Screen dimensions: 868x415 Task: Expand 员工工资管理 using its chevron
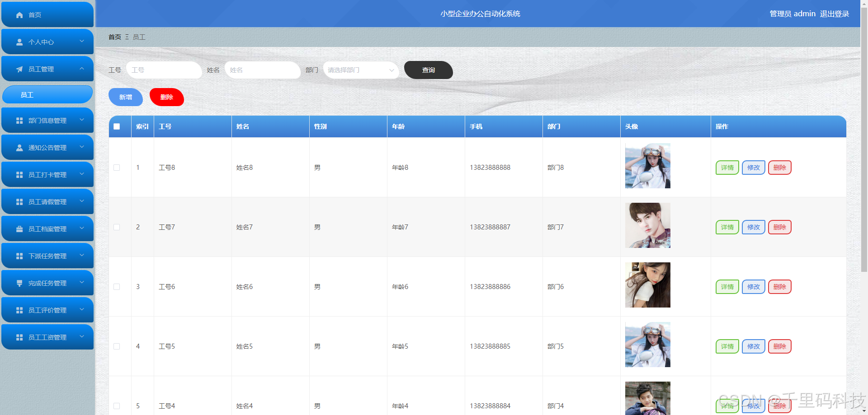click(82, 336)
